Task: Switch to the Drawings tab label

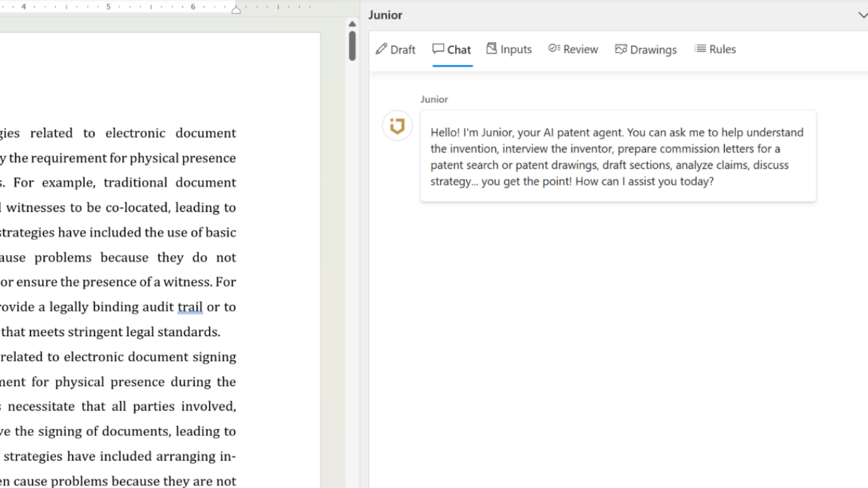Action: click(x=653, y=50)
